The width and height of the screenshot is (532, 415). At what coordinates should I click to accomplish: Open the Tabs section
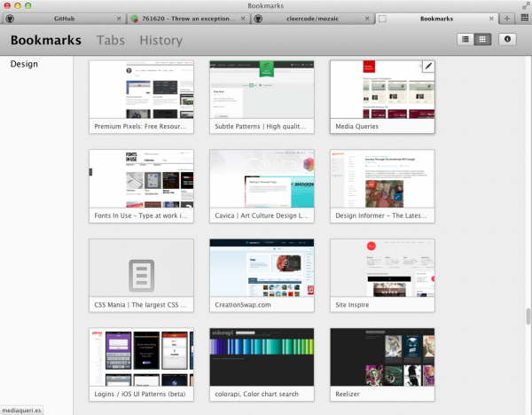click(110, 40)
